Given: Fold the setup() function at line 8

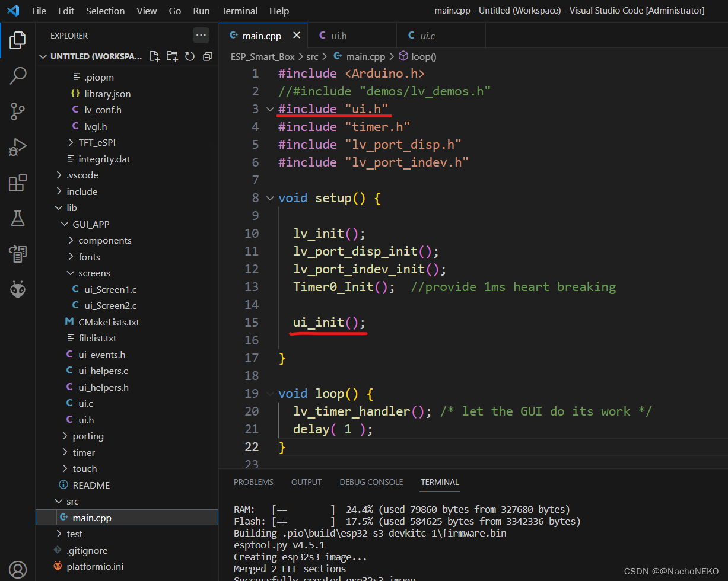Looking at the screenshot, I should (x=270, y=197).
